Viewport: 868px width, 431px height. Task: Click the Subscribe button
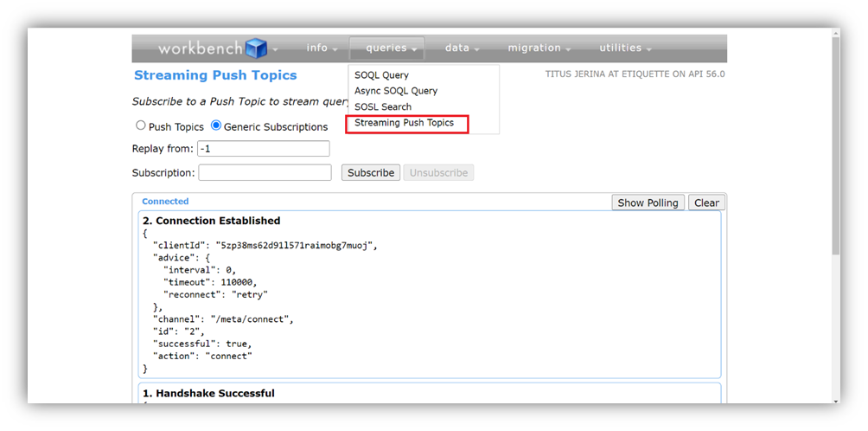(x=370, y=173)
